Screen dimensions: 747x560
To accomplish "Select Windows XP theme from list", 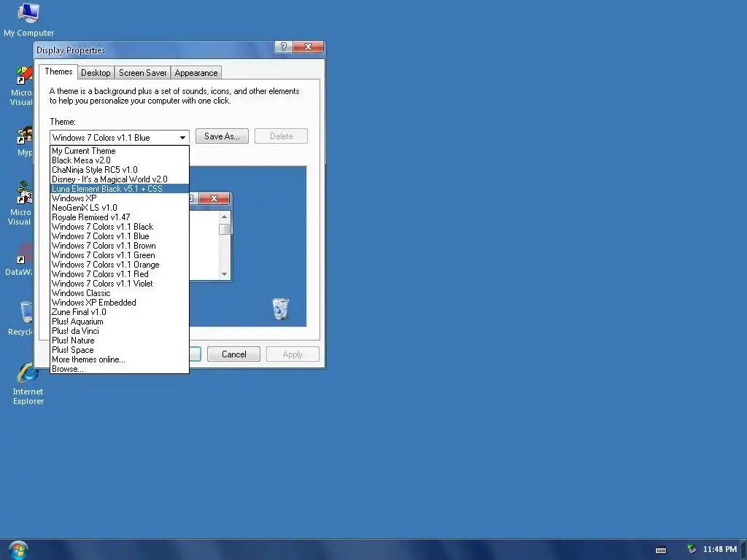I will pyautogui.click(x=120, y=198).
